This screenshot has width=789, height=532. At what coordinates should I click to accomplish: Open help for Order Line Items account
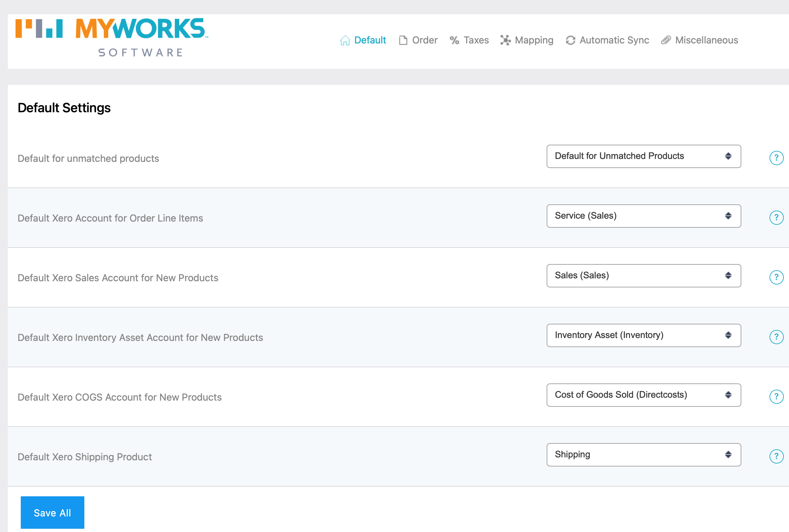[776, 217]
